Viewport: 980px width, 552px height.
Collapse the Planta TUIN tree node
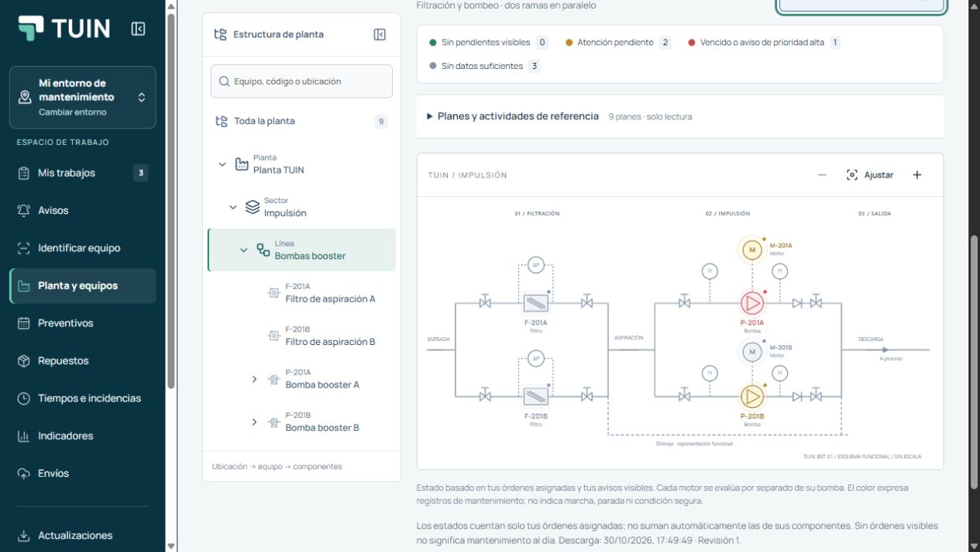click(x=222, y=164)
